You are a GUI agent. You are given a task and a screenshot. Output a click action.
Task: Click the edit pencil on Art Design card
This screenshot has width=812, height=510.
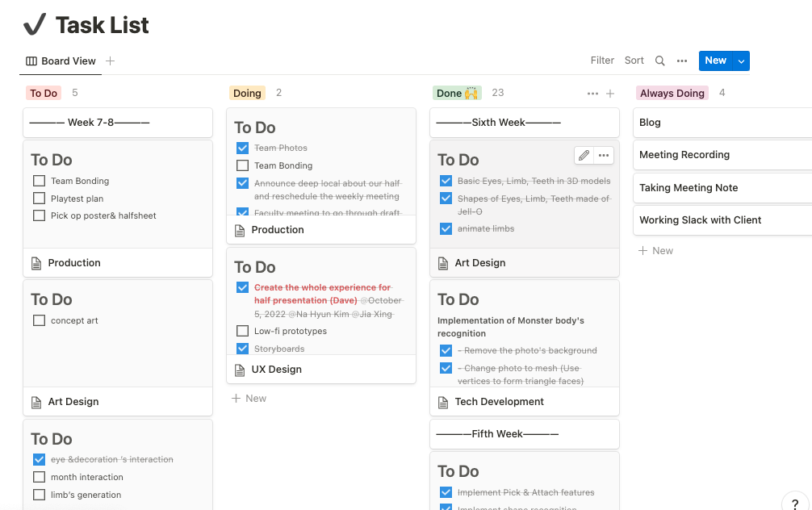coord(584,155)
